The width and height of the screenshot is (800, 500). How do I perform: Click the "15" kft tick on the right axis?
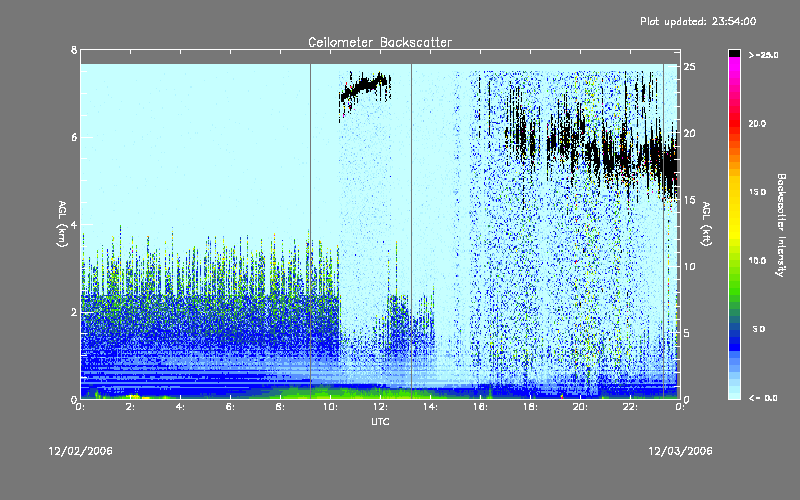point(689,200)
